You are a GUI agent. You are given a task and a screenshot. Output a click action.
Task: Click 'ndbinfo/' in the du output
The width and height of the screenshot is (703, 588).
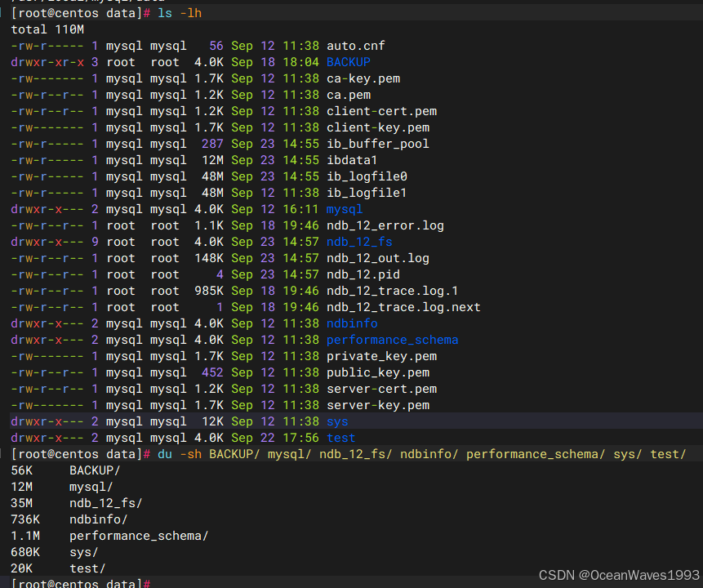coord(99,519)
